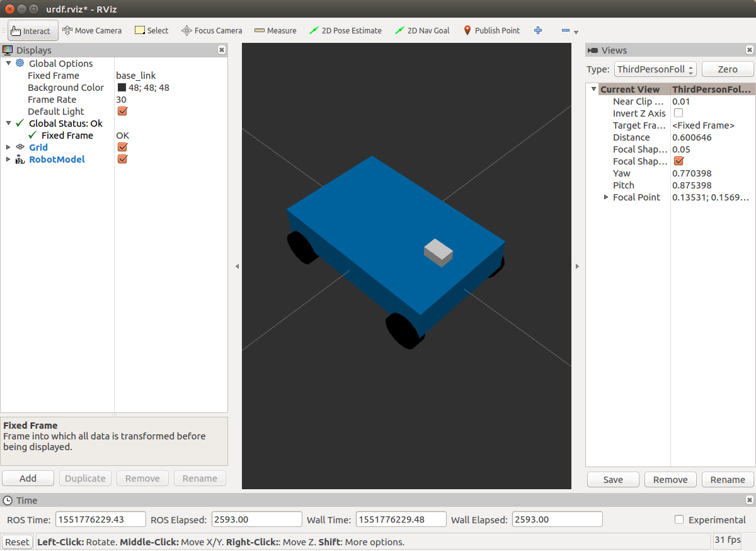This screenshot has height=551, width=756.
Task: Close the Time panel
Action: pyautogui.click(x=749, y=500)
